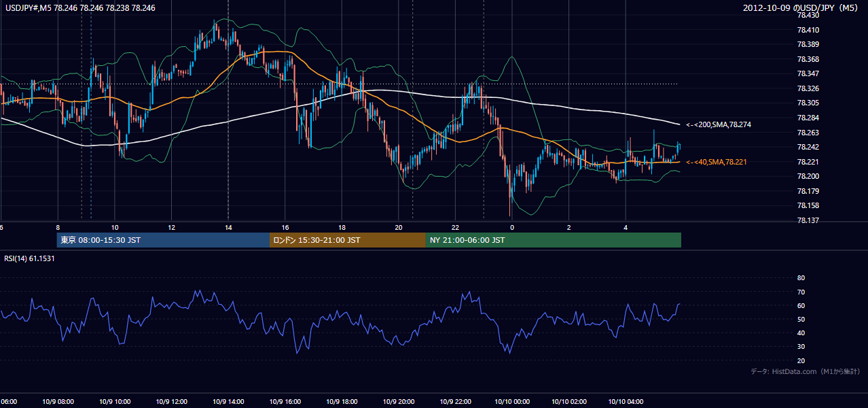Click price axis value 78.158
This screenshot has width=868, height=408.
tap(809, 205)
